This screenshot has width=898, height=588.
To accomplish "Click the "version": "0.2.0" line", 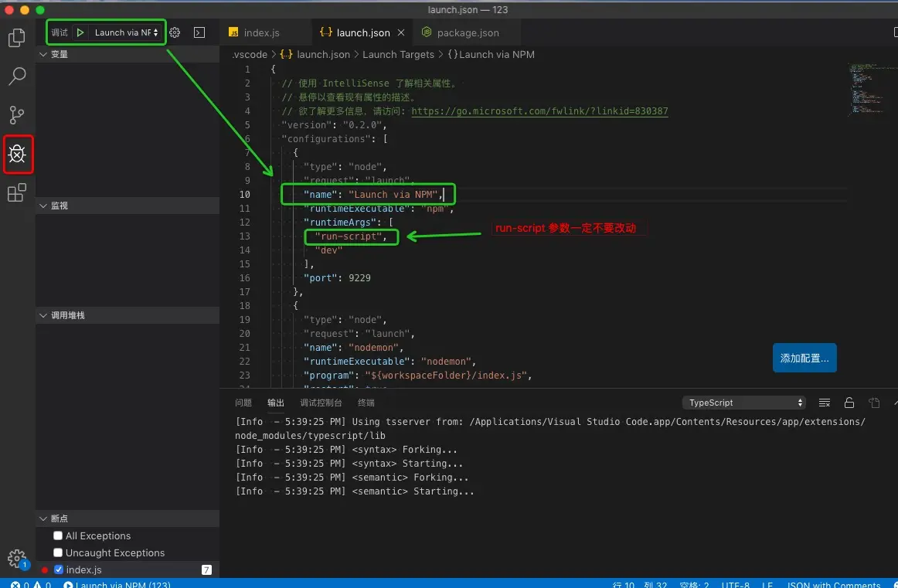I will click(x=335, y=125).
